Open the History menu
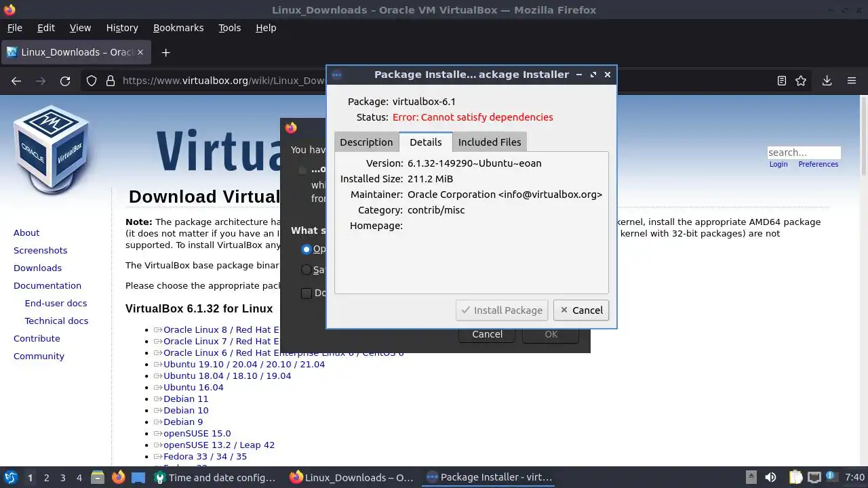Screen dimensions: 868x488 (x=122, y=28)
